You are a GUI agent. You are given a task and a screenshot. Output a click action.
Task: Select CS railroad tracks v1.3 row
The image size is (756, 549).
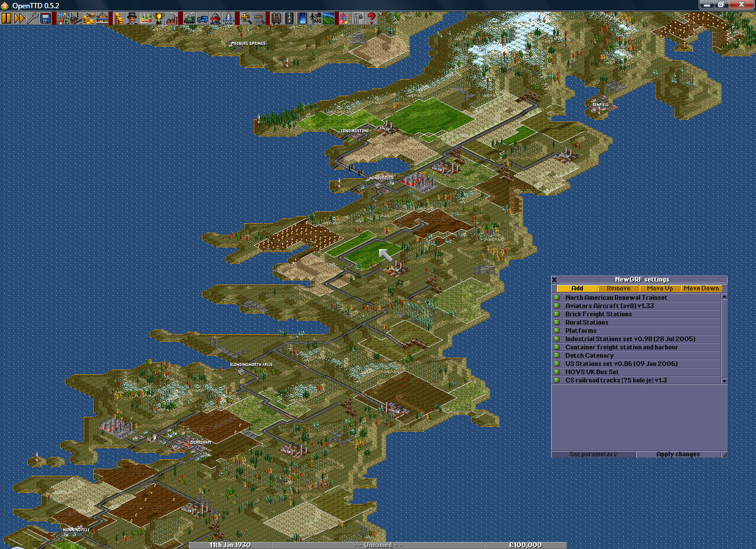tap(636, 380)
